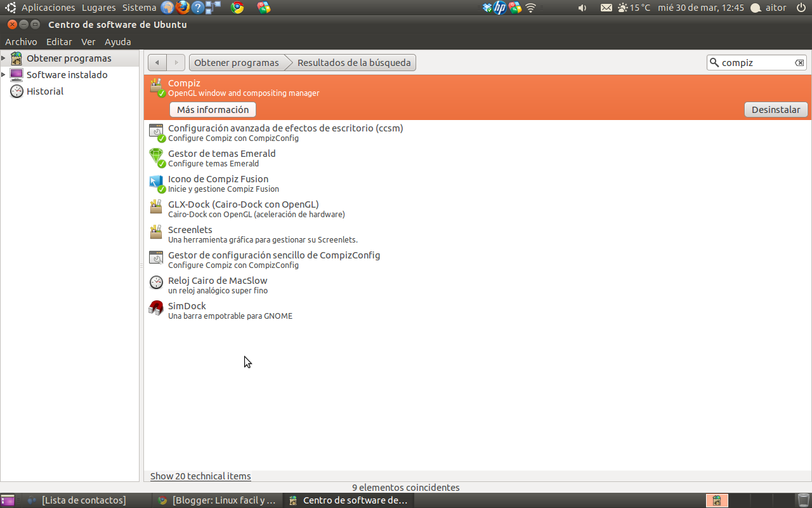Clear the compiz search field

(x=799, y=62)
